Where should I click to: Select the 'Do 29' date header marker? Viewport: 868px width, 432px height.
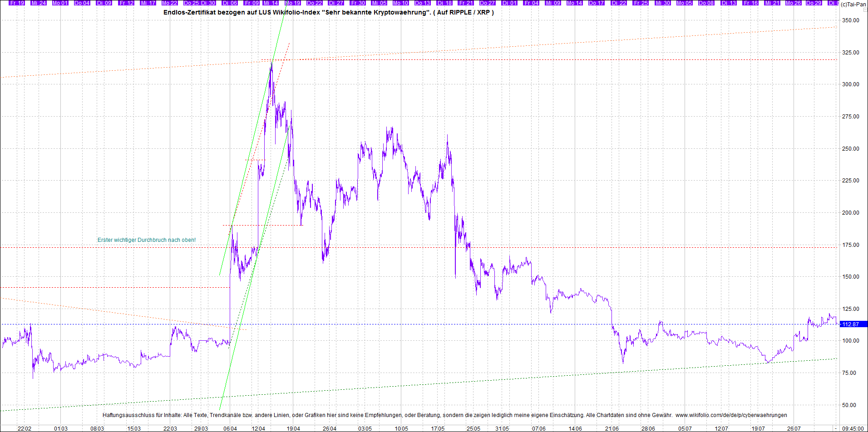(814, 3)
